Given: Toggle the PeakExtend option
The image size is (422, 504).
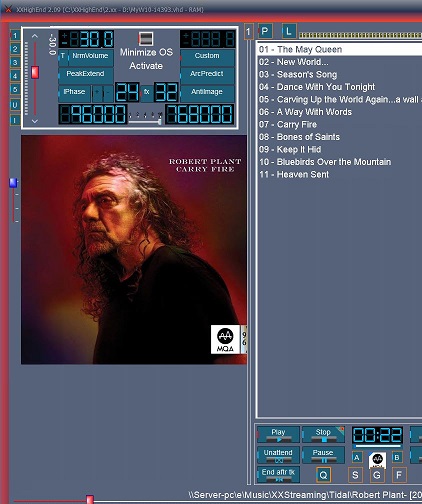Looking at the screenshot, I should click(86, 74).
